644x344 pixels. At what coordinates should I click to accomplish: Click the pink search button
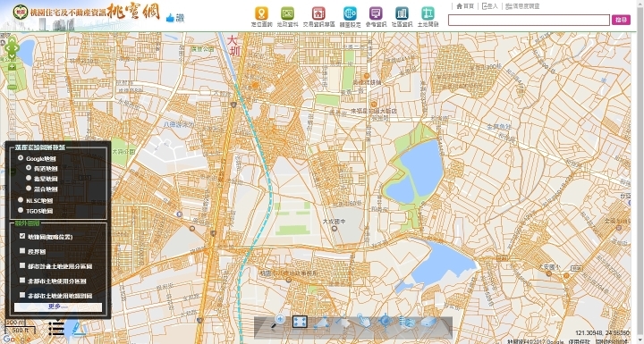point(621,20)
